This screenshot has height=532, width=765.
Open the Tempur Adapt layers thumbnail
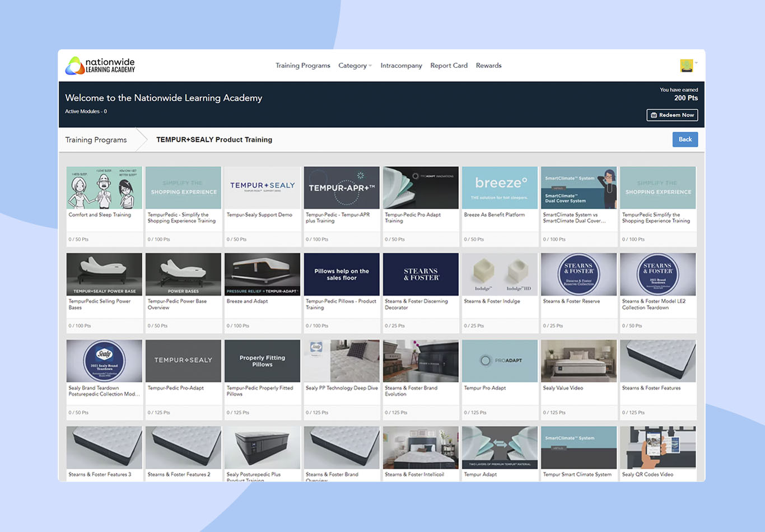pos(500,447)
